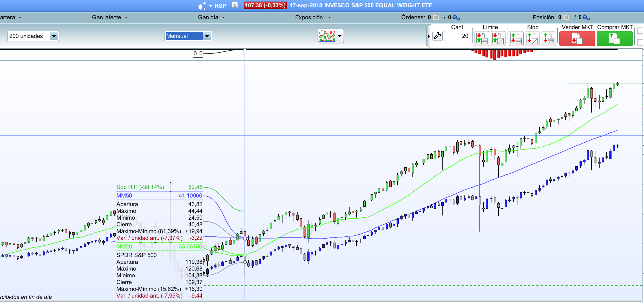Click the instrument info icon

[235, 5]
